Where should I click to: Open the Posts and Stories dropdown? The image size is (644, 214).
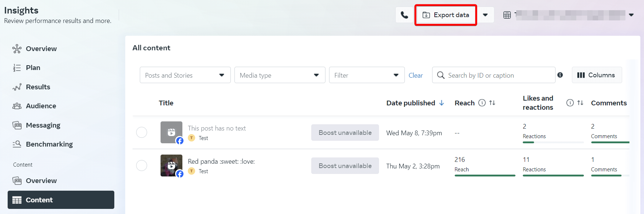coord(185,75)
